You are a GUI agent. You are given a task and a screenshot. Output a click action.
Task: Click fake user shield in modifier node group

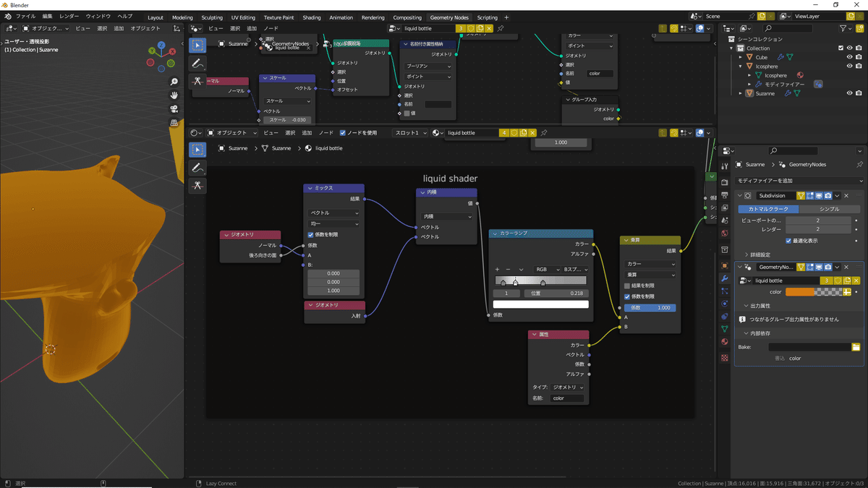838,281
